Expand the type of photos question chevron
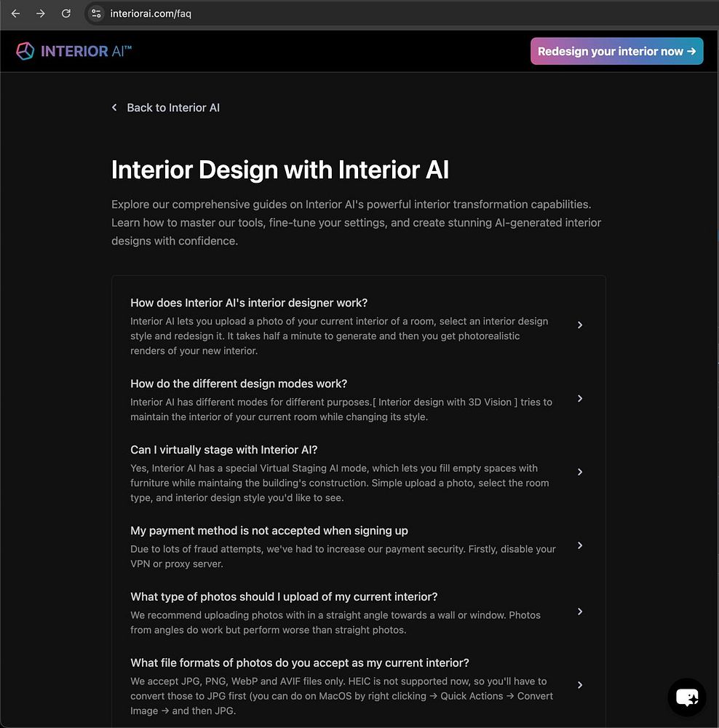This screenshot has width=719, height=728. 580,612
